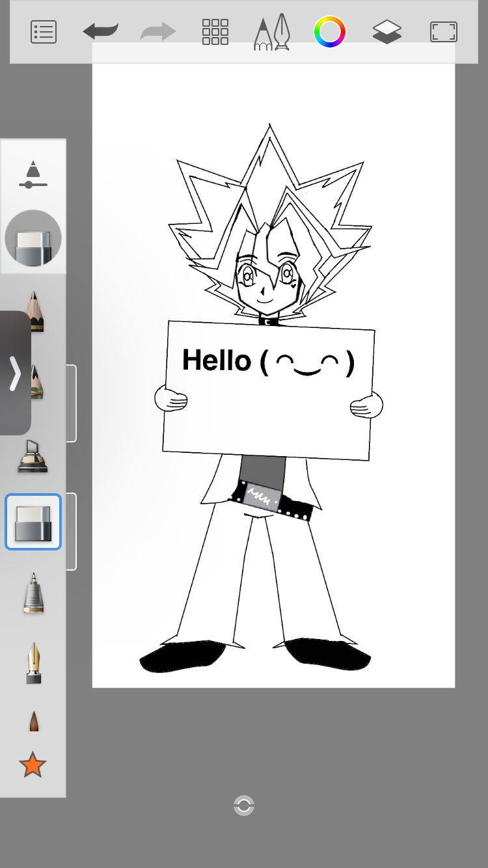Viewport: 488px width, 868px height.
Task: Select the brown paint brush tip
Action: click(34, 721)
